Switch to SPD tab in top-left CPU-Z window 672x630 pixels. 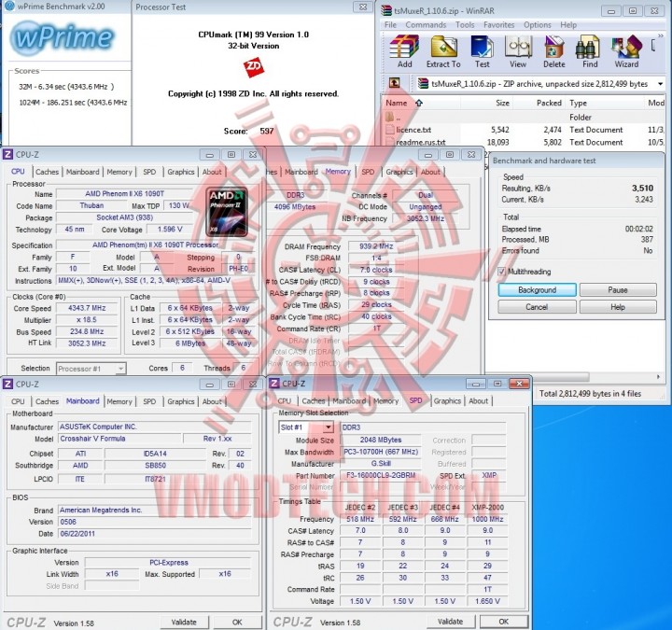click(149, 172)
